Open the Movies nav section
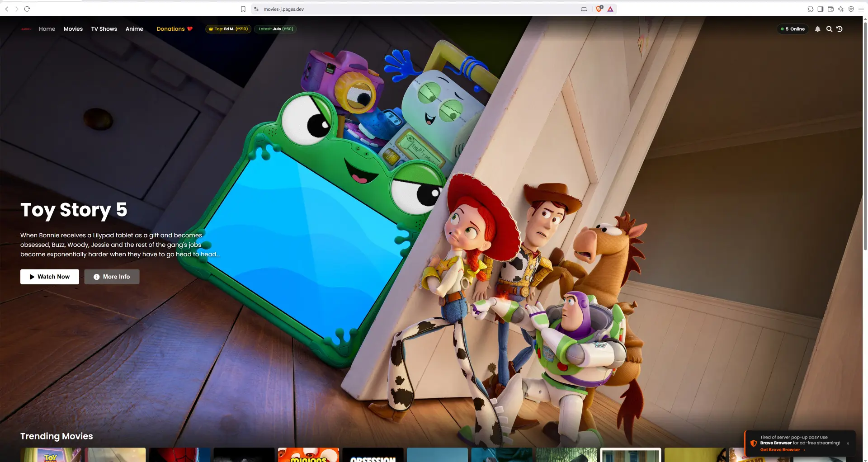Viewport: 868px width, 462px height. tap(73, 29)
